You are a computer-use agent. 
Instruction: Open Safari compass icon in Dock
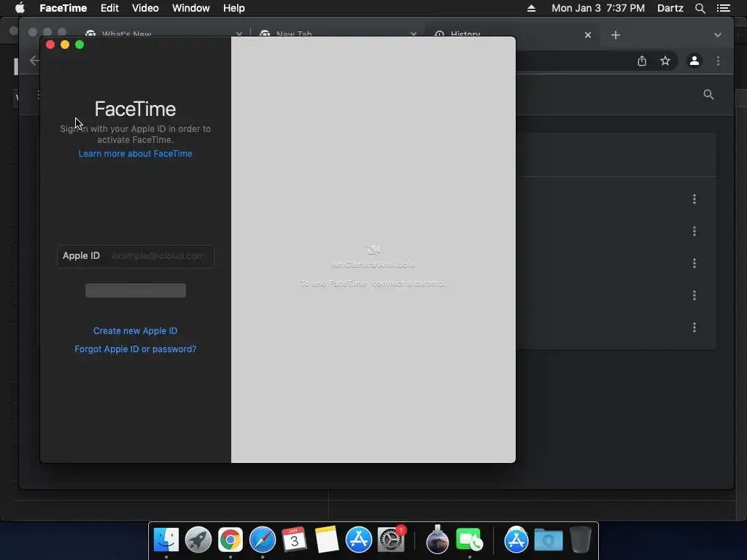262,540
